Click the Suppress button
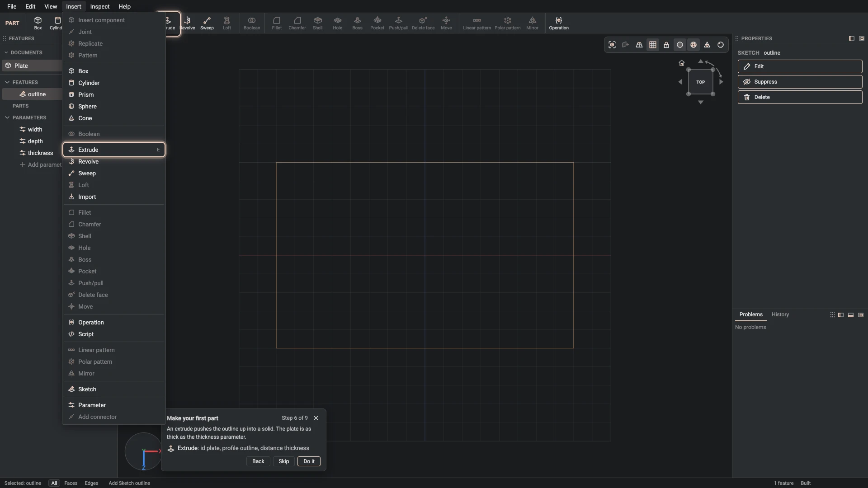 [800, 82]
